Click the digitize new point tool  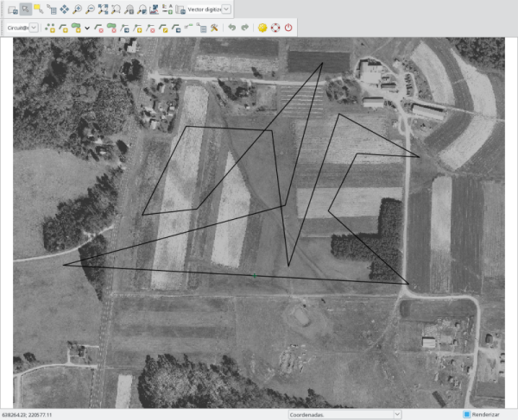49,28
